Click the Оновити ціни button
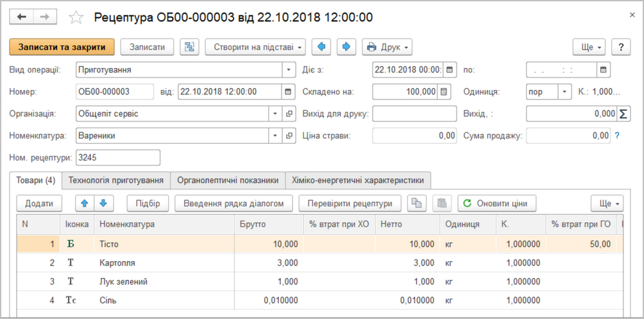Screen dimensions: 644x319 coord(496,203)
